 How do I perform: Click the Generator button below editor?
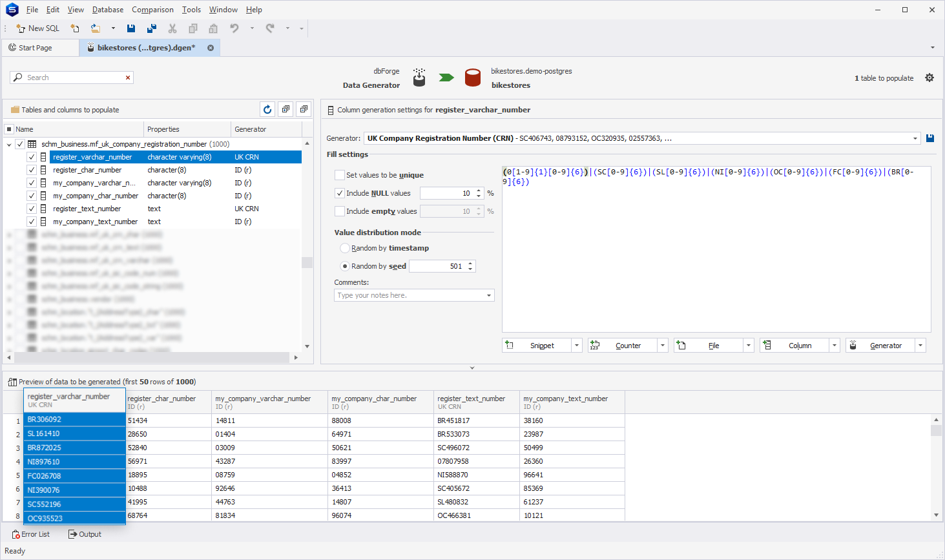click(x=880, y=346)
